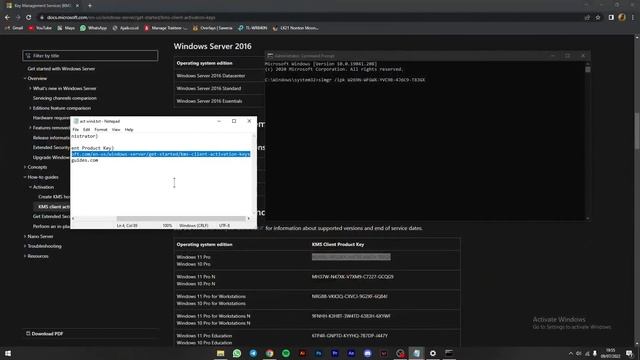
Task: Bookmark this page with the star icon
Action: tap(598, 18)
